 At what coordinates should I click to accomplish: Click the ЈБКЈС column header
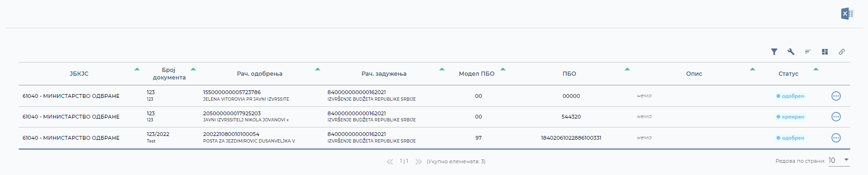tap(79, 74)
